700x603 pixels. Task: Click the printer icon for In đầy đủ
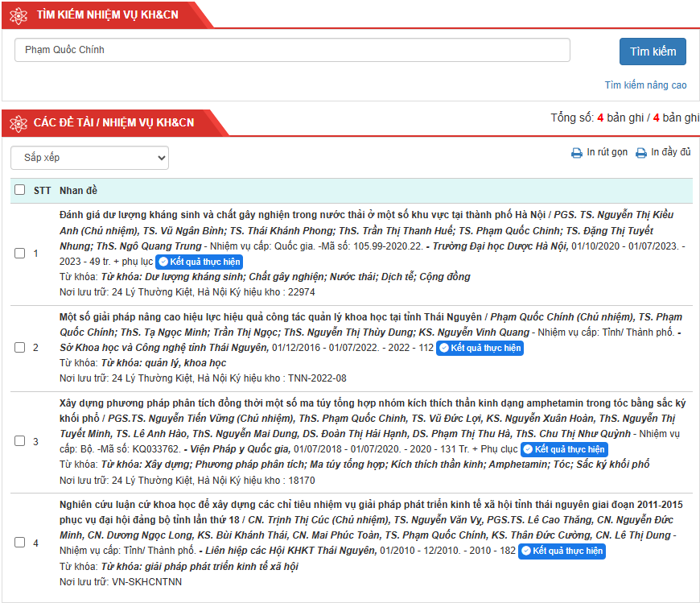point(641,153)
